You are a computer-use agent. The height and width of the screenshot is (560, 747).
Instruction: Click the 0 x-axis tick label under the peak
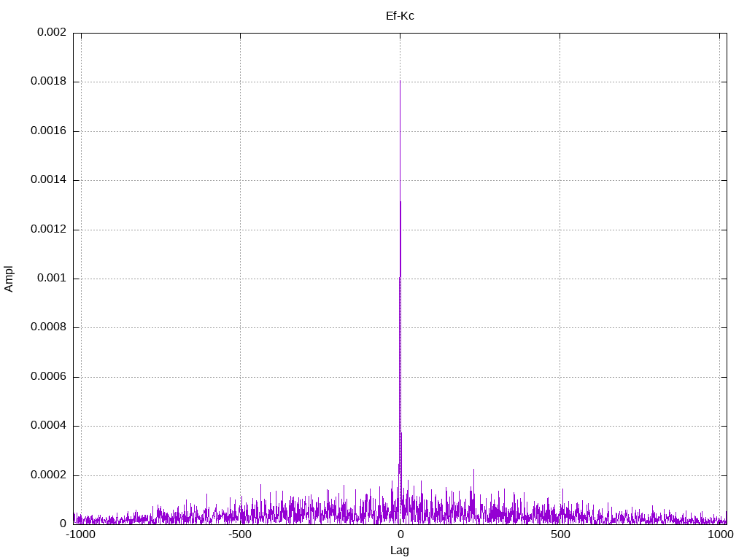(400, 535)
